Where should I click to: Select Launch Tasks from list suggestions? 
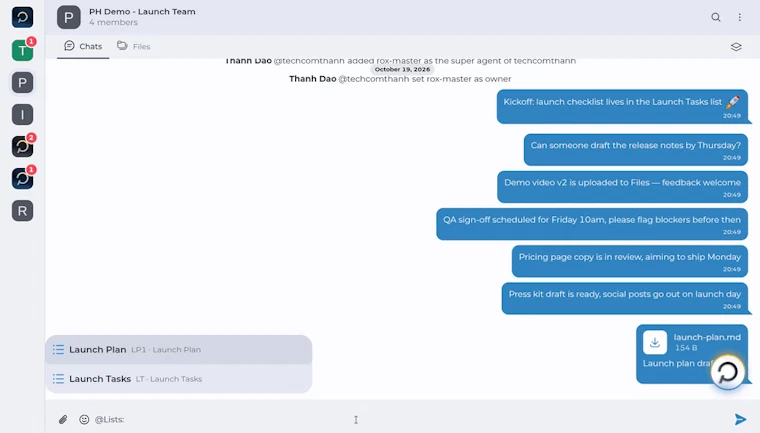[x=178, y=379]
